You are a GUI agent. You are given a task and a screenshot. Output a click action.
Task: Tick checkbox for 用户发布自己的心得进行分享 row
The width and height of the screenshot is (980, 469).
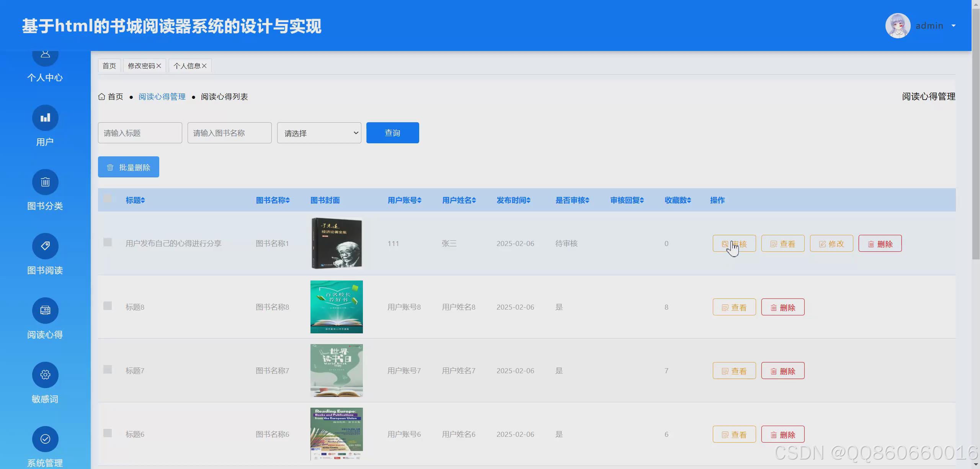pos(108,242)
